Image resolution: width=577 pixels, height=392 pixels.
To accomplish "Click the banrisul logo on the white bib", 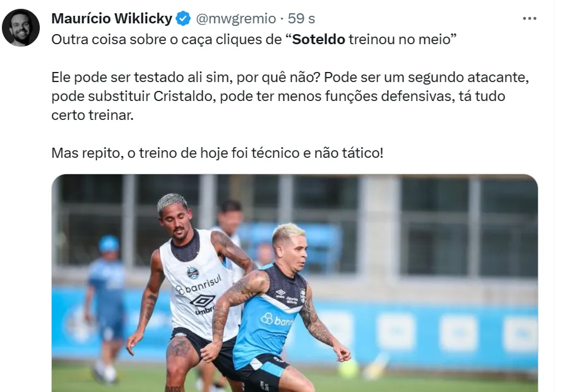I will [x=199, y=285].
